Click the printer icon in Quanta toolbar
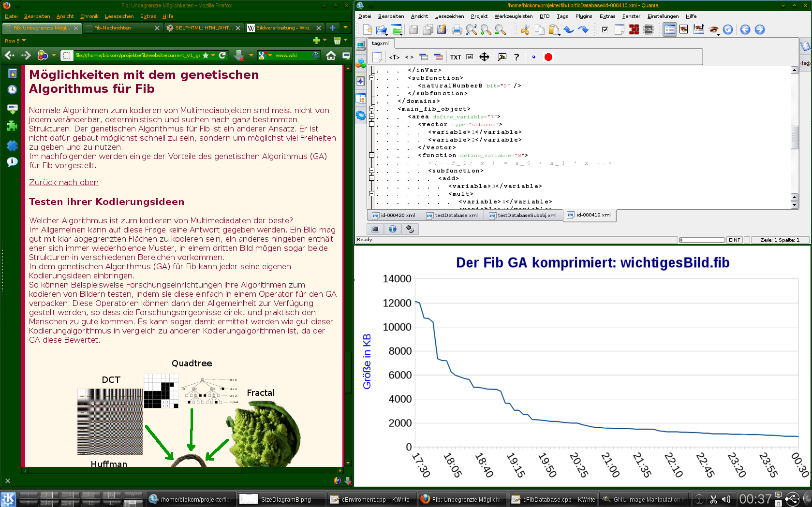This screenshot has width=812, height=507. click(457, 30)
